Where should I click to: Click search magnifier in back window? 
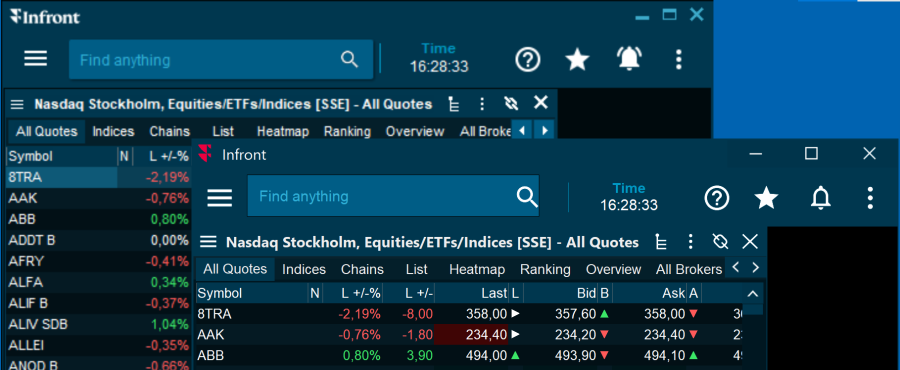pos(350,59)
